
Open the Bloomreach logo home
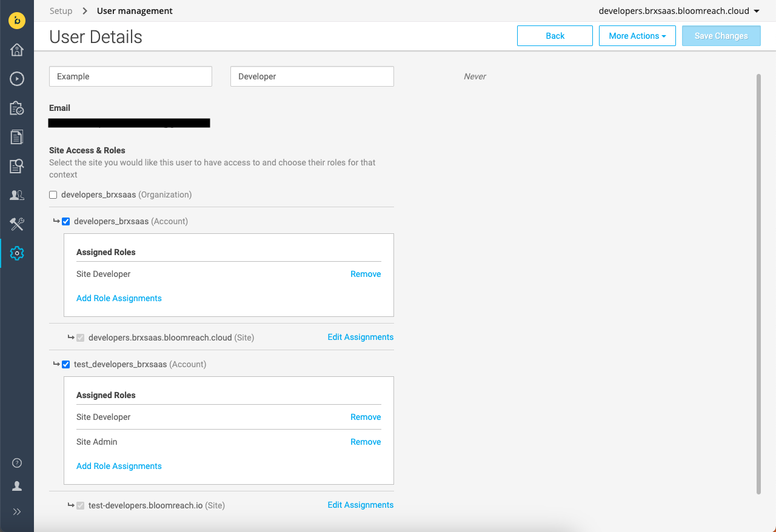tap(17, 21)
